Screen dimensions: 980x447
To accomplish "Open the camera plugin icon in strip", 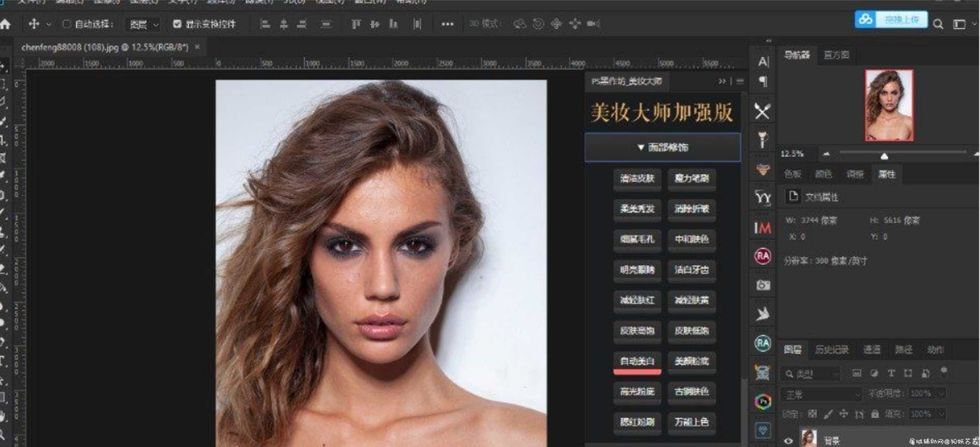I will [x=763, y=285].
